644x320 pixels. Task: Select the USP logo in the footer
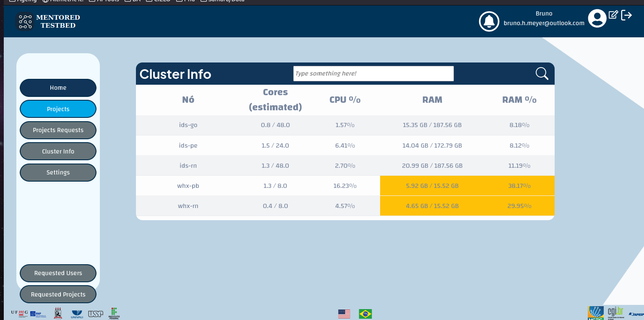pyautogui.click(x=95, y=313)
